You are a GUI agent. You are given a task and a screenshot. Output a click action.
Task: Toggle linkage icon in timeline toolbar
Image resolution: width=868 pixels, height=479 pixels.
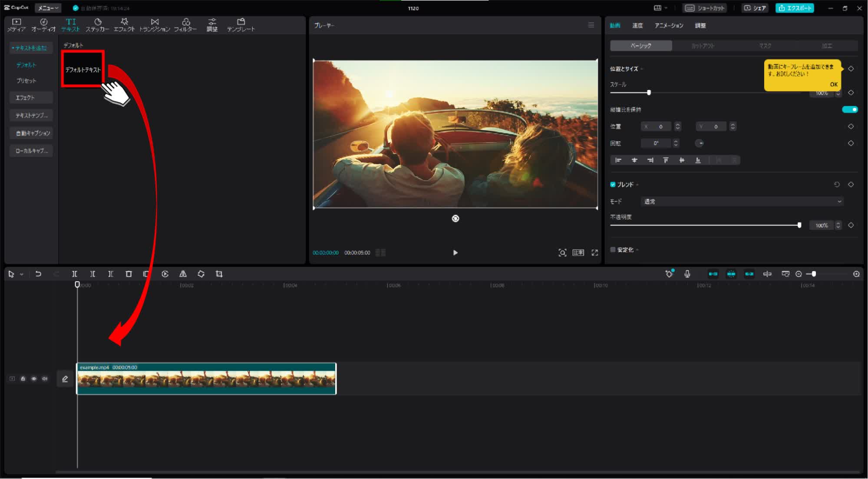[x=749, y=274]
